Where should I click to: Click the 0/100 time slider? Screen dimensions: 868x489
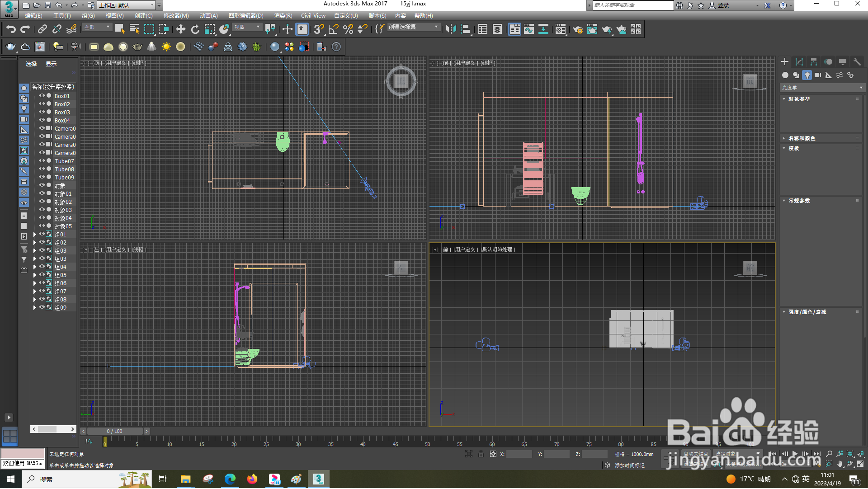click(x=114, y=432)
